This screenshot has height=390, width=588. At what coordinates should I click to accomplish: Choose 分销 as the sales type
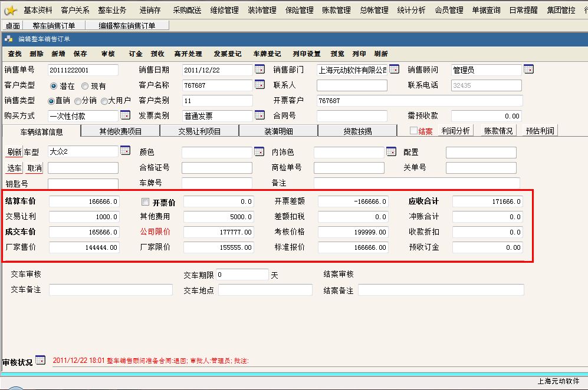tap(77, 101)
